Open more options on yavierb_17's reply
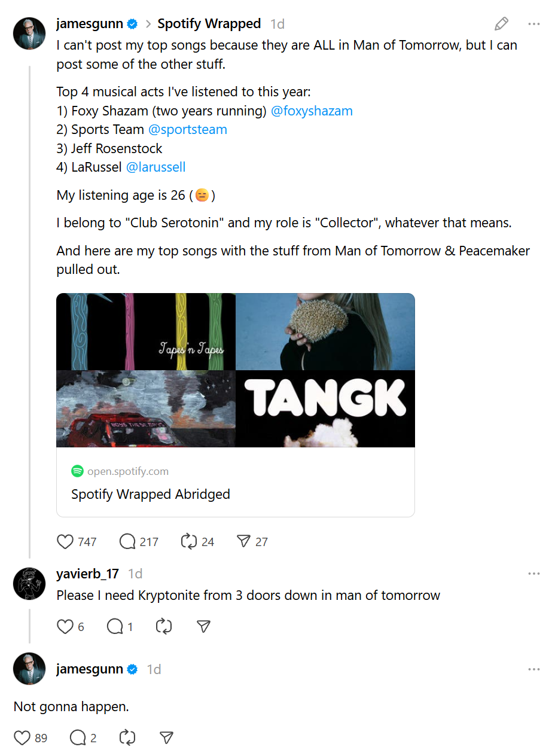Screen dimensions: 555x756 [x=533, y=574]
